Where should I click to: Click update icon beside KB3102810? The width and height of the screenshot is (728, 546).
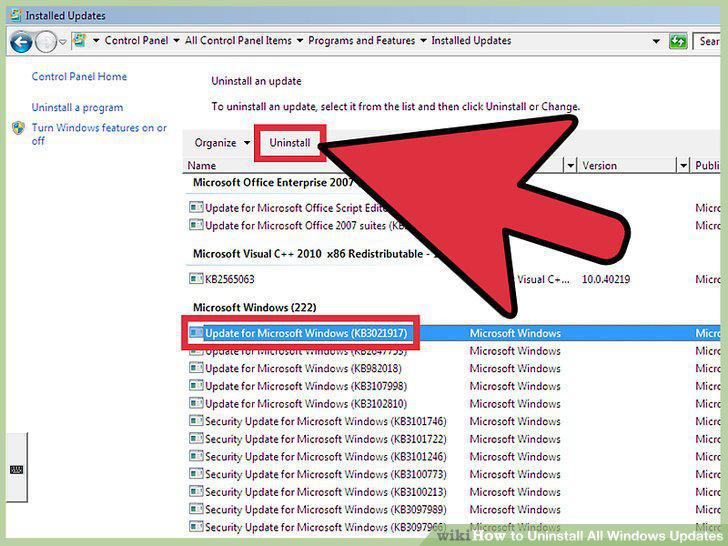[x=196, y=403]
